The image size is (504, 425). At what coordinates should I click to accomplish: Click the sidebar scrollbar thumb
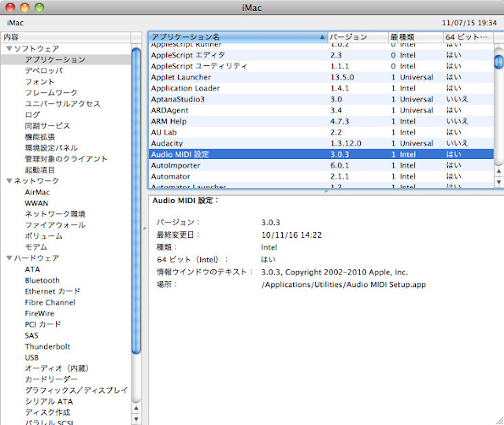[x=136, y=201]
